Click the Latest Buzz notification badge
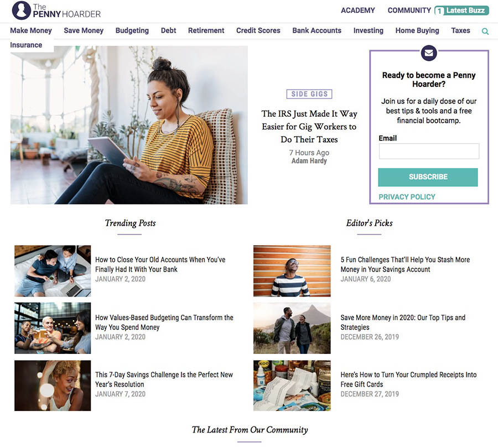Image resolution: width=498 pixels, height=448 pixels. coord(461,11)
